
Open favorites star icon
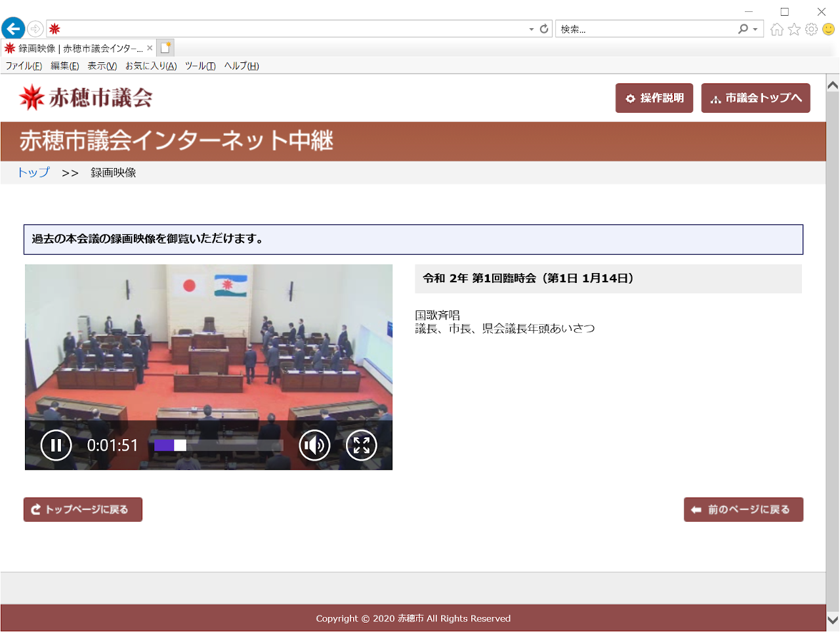pyautogui.click(x=794, y=29)
